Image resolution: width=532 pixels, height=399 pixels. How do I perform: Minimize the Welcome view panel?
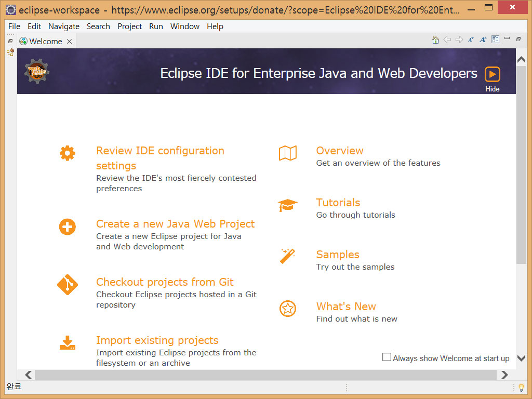[507, 38]
